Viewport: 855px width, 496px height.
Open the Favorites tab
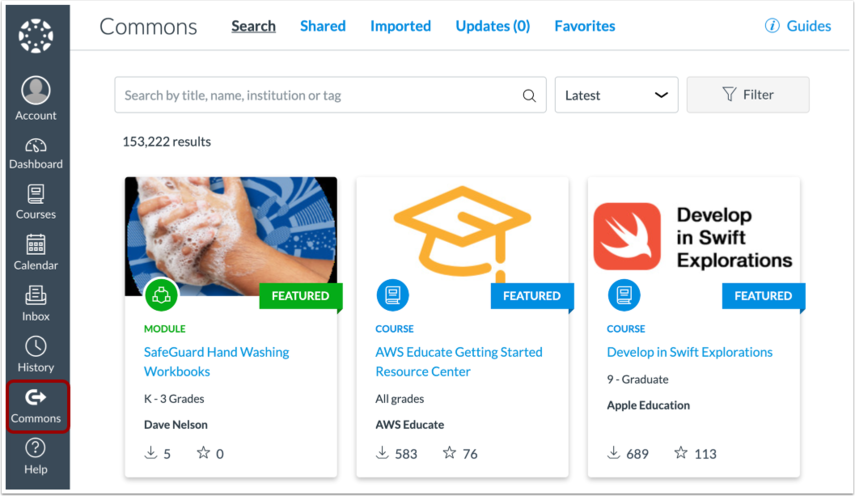click(585, 26)
